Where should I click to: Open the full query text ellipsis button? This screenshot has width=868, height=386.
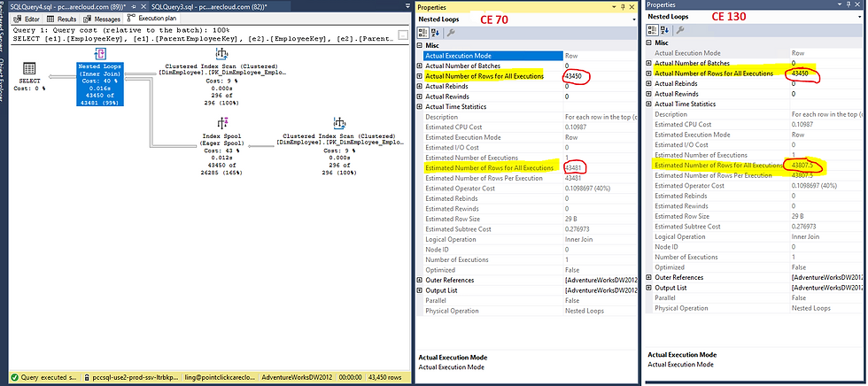click(403, 35)
